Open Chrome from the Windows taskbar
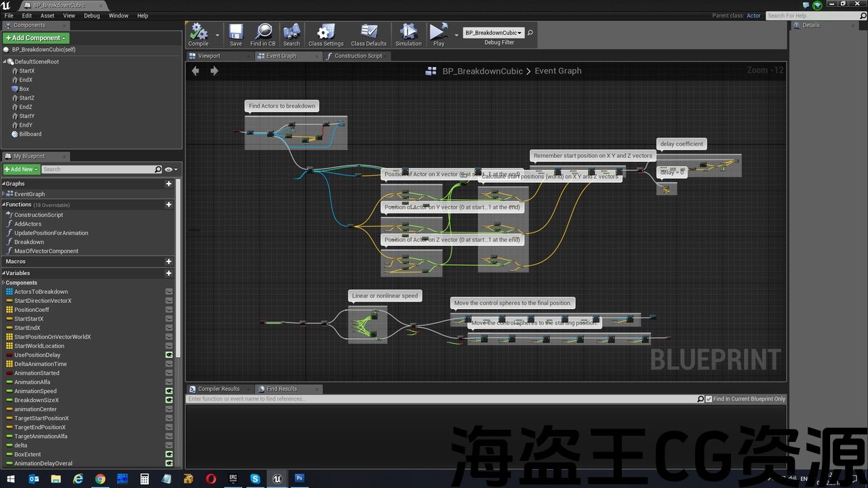Viewport: 868px width, 488px height. coord(100,479)
